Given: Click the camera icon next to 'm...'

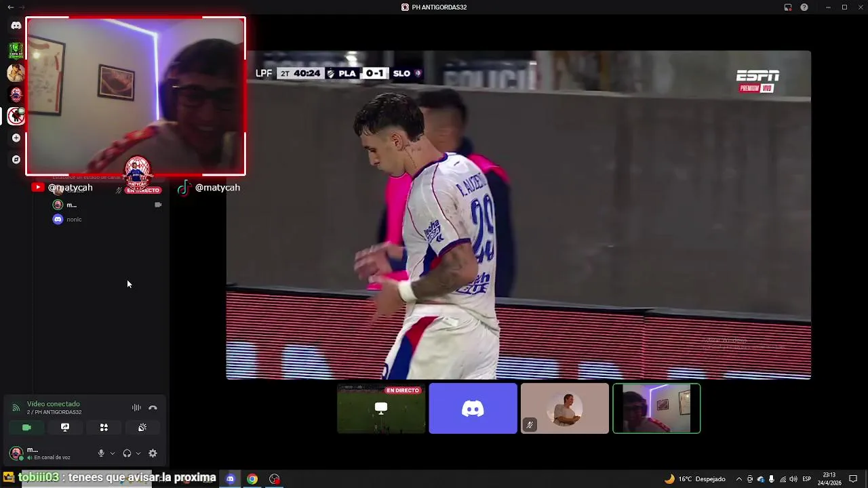Looking at the screenshot, I should pyautogui.click(x=158, y=205).
